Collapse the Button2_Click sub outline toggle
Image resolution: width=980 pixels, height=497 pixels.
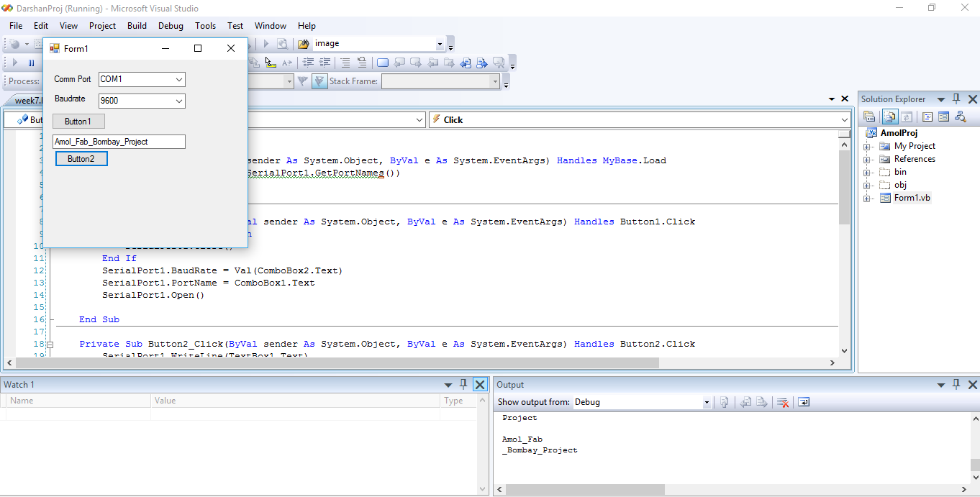click(x=50, y=345)
